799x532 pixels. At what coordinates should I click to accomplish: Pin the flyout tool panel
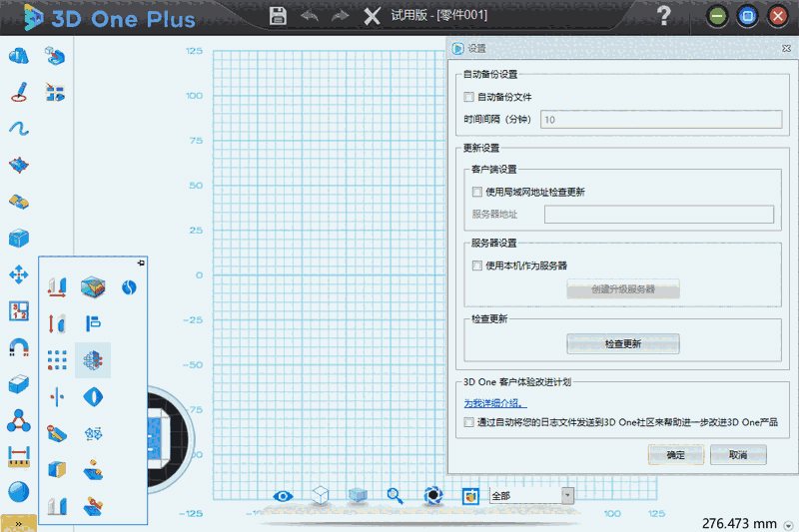click(x=141, y=263)
